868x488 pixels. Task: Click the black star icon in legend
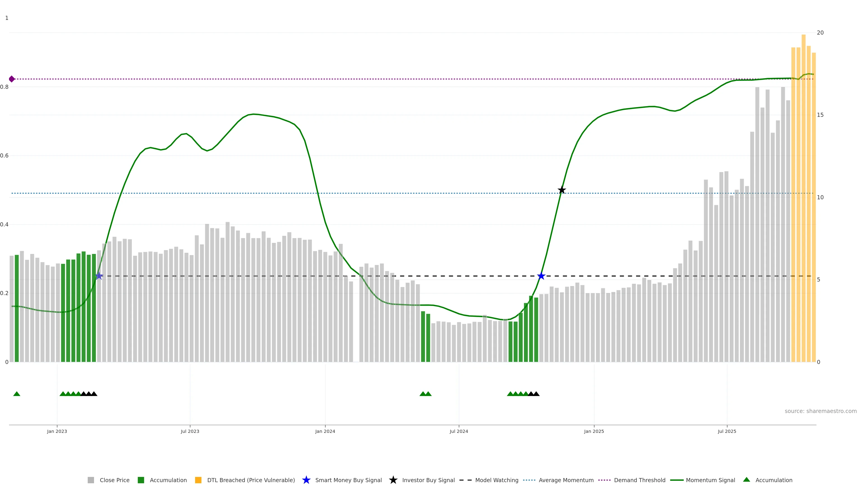coord(393,480)
